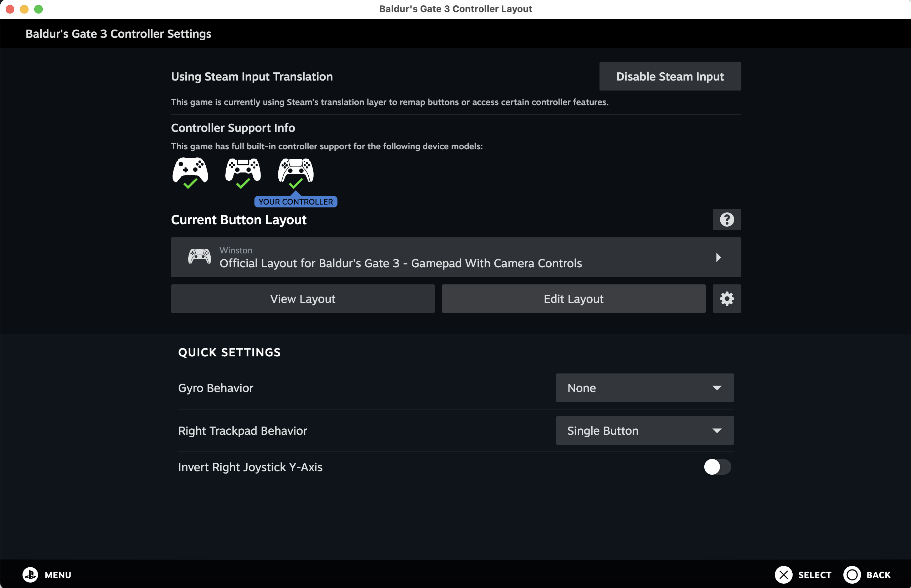The width and height of the screenshot is (911, 588).
Task: Click the PS4 DualShock controller icon
Action: [x=243, y=170]
